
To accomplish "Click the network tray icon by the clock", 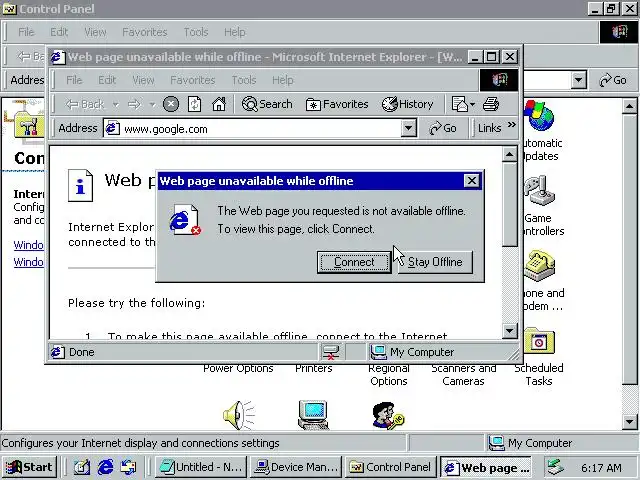I will pyautogui.click(x=556, y=467).
